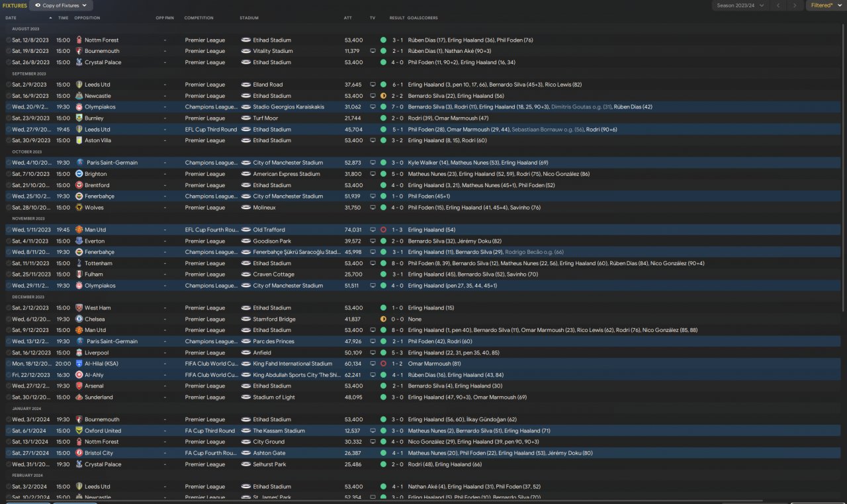Select the Burnley club badge
The width and height of the screenshot is (847, 504).
(x=79, y=118)
